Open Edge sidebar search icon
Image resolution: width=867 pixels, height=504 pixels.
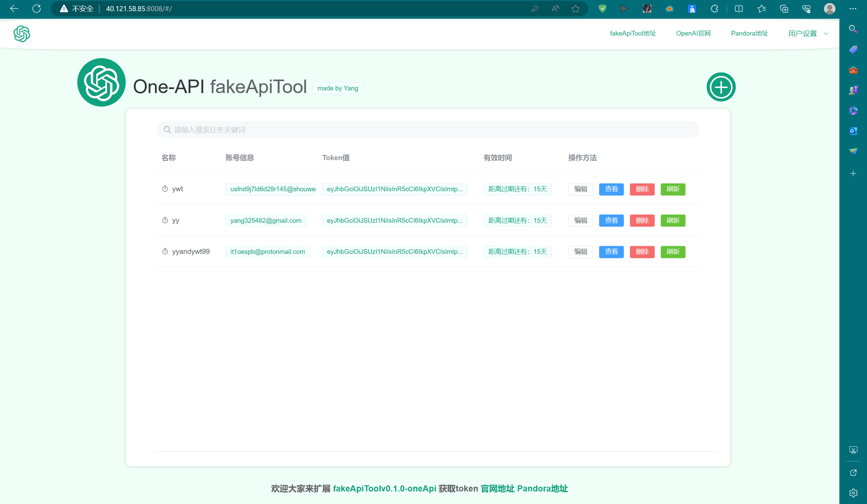pos(853,29)
